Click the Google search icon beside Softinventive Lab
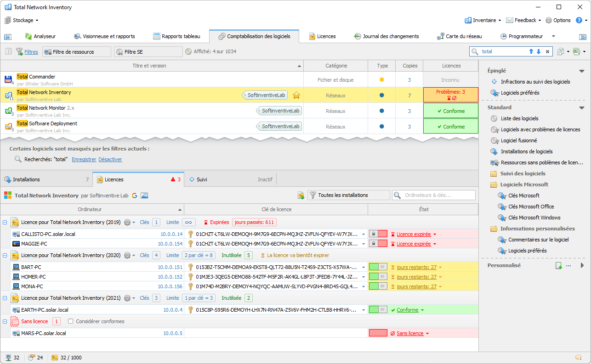The height and width of the screenshot is (364, 591). pos(135,196)
